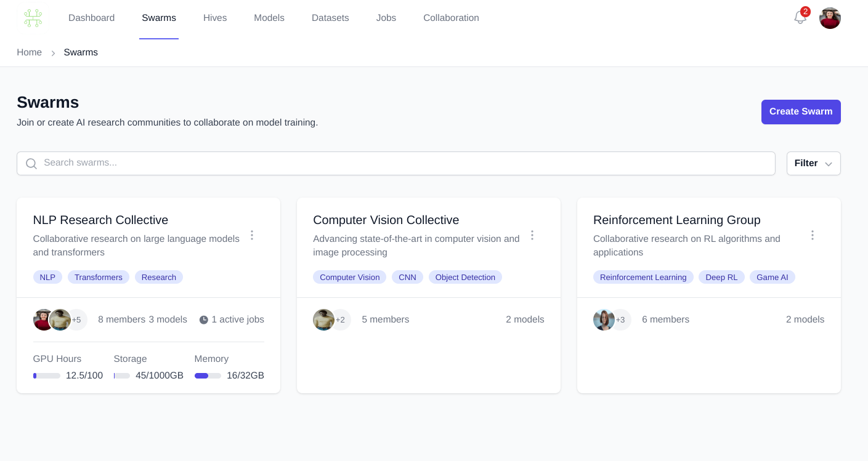Open the user profile avatar menu
The image size is (868, 461).
point(829,18)
